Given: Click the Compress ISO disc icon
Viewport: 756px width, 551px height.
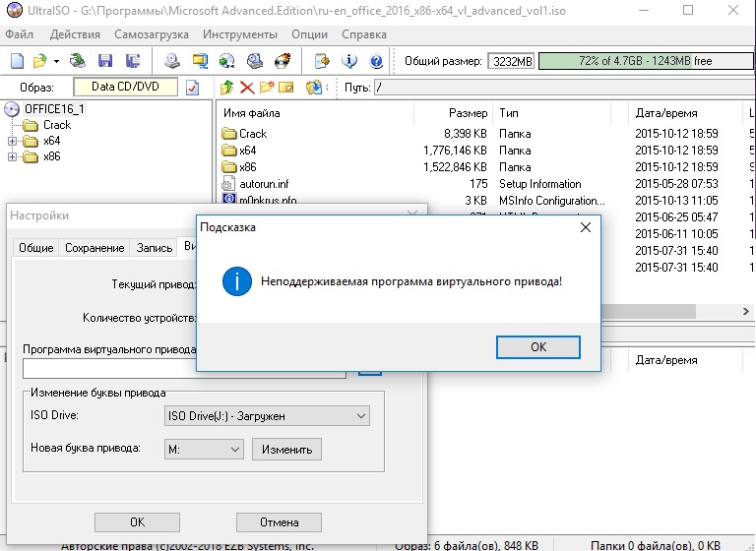Looking at the screenshot, I should click(227, 61).
